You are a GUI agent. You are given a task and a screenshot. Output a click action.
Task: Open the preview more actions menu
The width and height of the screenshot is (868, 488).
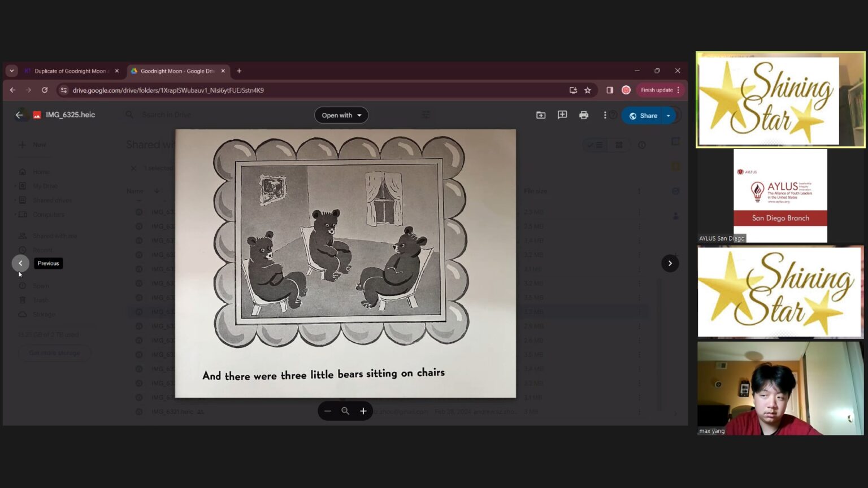(x=605, y=115)
